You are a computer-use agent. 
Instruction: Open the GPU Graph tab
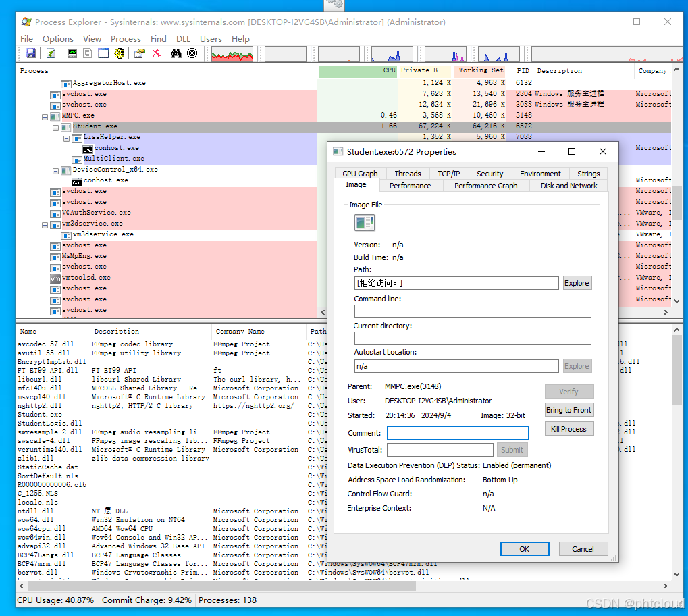(x=360, y=174)
